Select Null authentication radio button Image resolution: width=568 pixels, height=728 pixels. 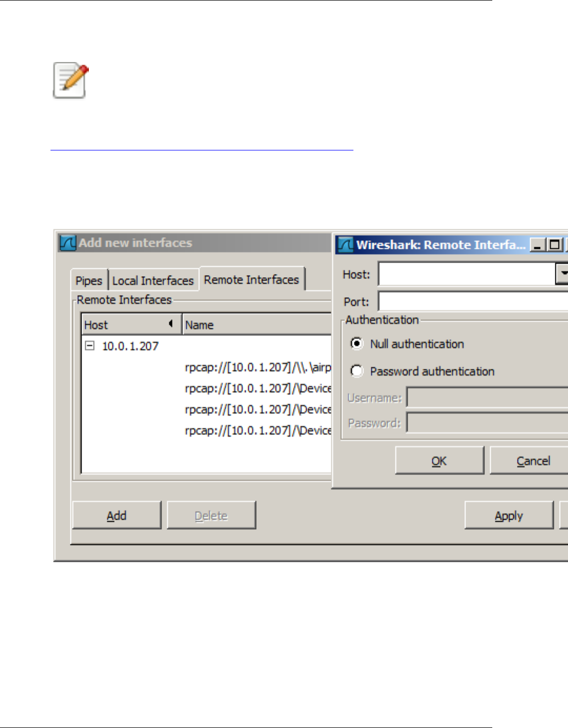pos(357,343)
